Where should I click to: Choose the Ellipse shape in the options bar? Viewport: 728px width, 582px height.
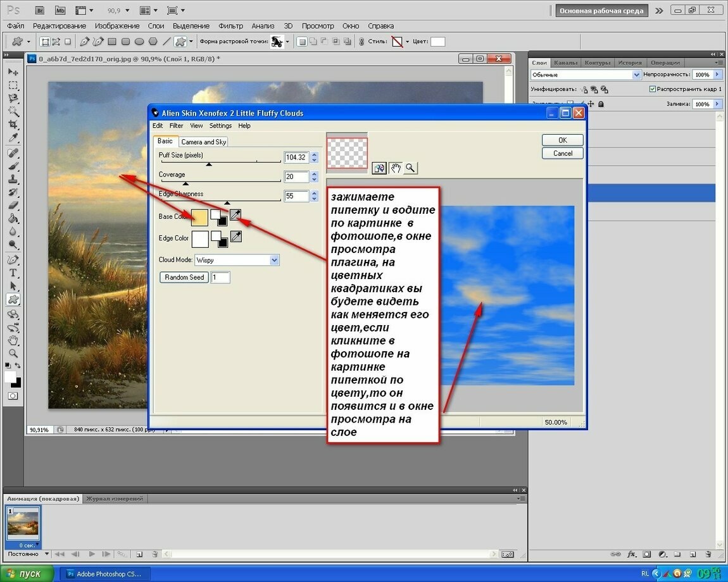point(139,41)
